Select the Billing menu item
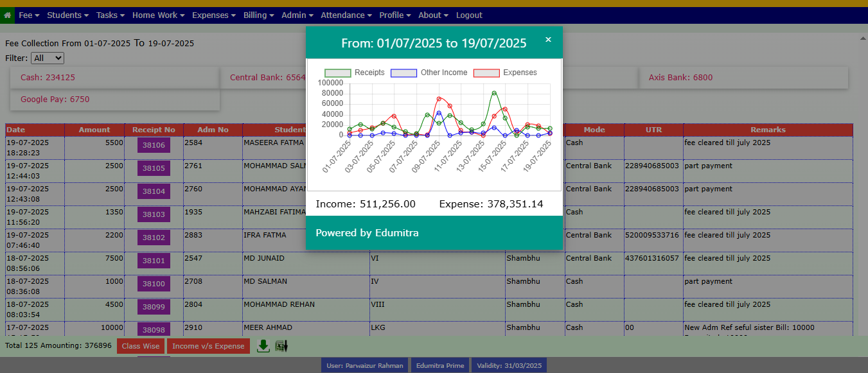Screen dimensions: 868x373 tap(258, 15)
